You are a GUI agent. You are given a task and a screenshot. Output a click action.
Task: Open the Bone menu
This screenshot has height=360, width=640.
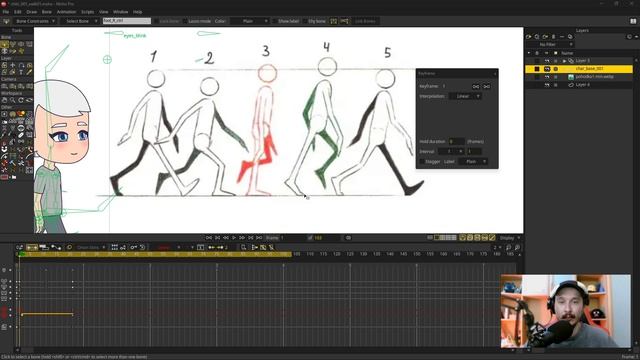[x=47, y=12]
